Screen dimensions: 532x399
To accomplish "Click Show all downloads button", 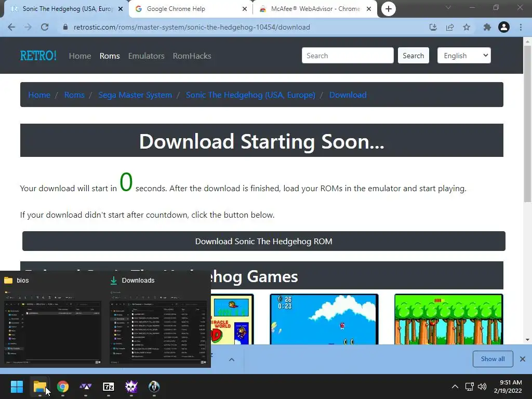I will click(x=493, y=359).
